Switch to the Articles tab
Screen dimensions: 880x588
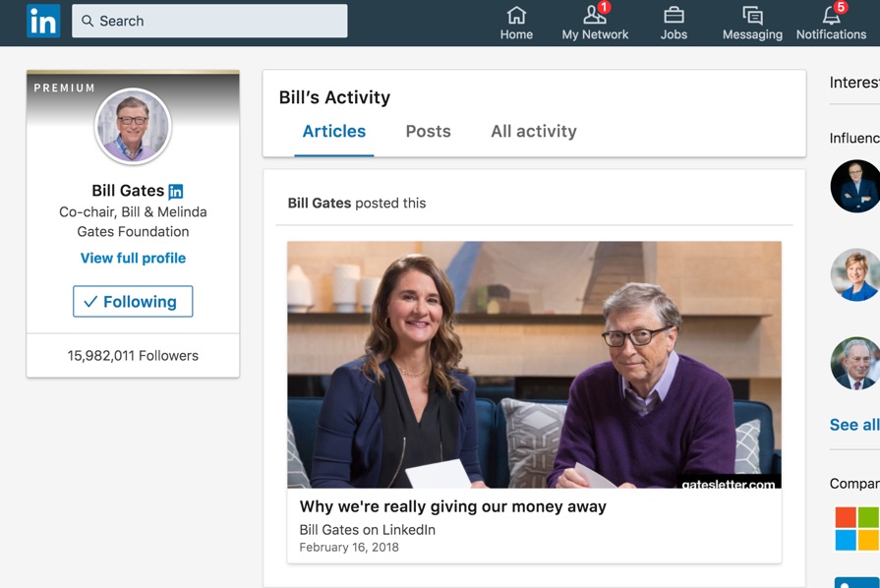pos(334,132)
